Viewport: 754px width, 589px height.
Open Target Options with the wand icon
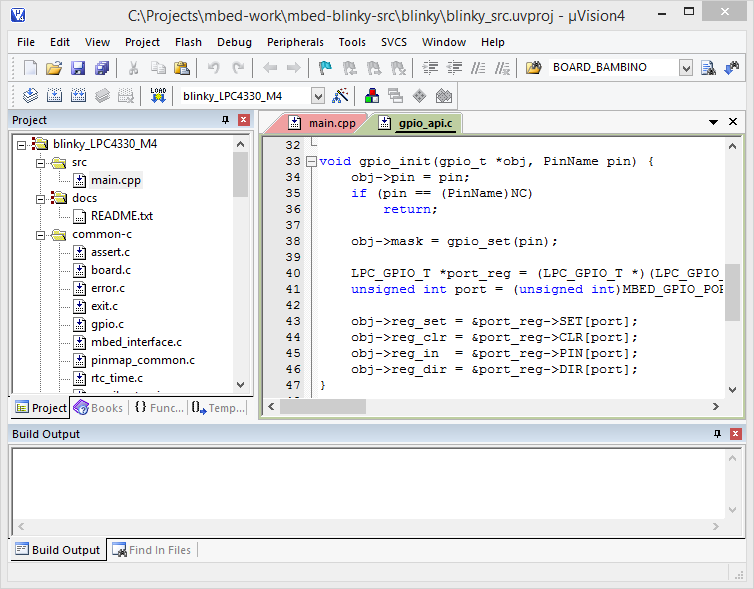[341, 96]
